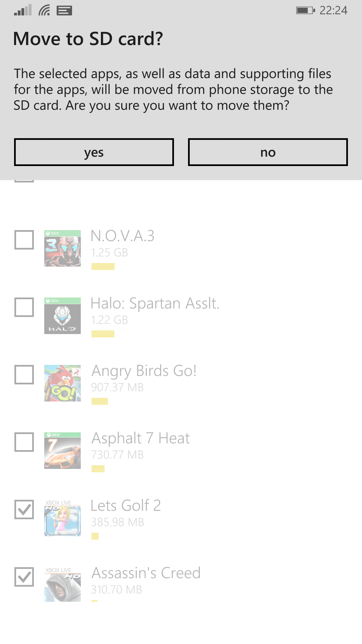
Task: Tap the message notification status icon
Action: [64, 11]
